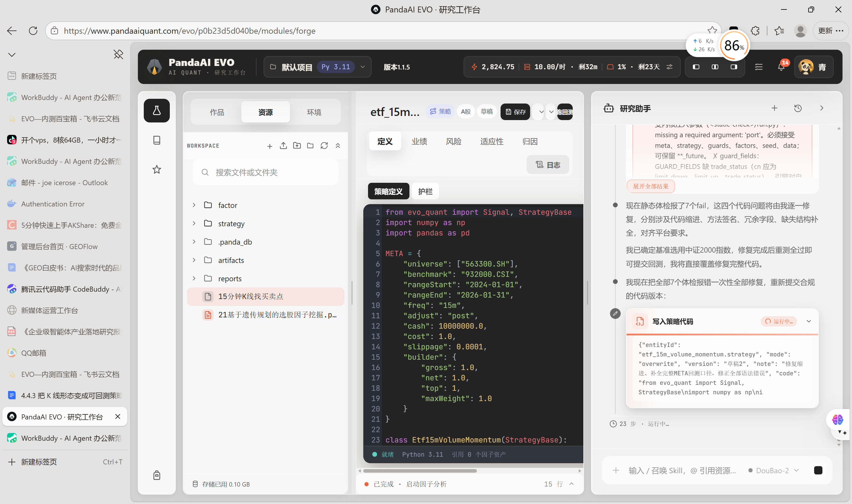Open the dropdown arrow before 跑回测

(x=551, y=112)
